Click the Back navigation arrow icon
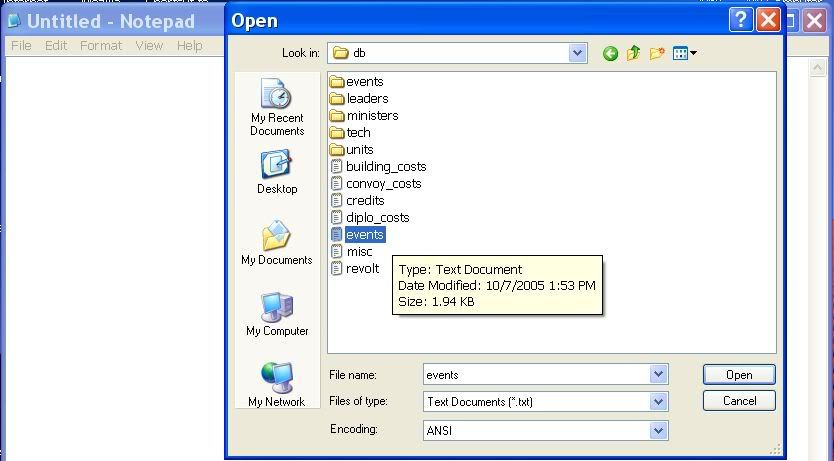Screen dimensions: 834x461 pyautogui.click(x=610, y=54)
